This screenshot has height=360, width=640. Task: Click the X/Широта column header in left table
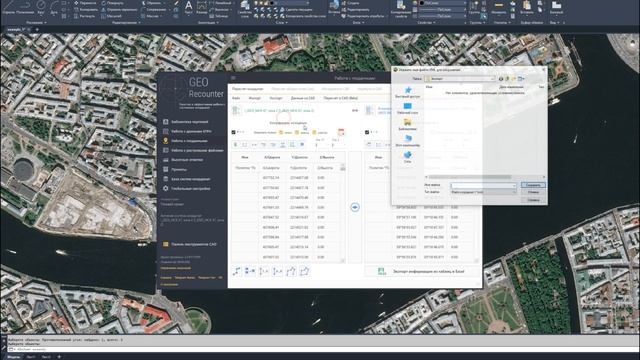[271, 157]
